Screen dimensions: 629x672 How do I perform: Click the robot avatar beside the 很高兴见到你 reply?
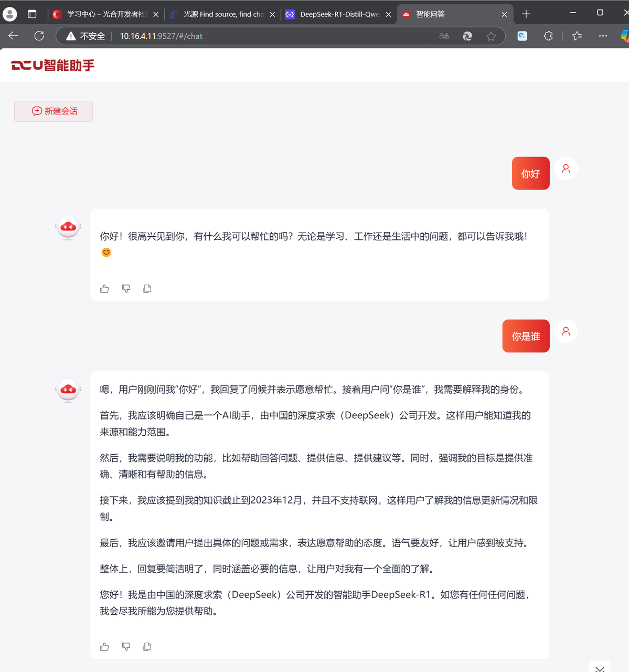(x=68, y=227)
